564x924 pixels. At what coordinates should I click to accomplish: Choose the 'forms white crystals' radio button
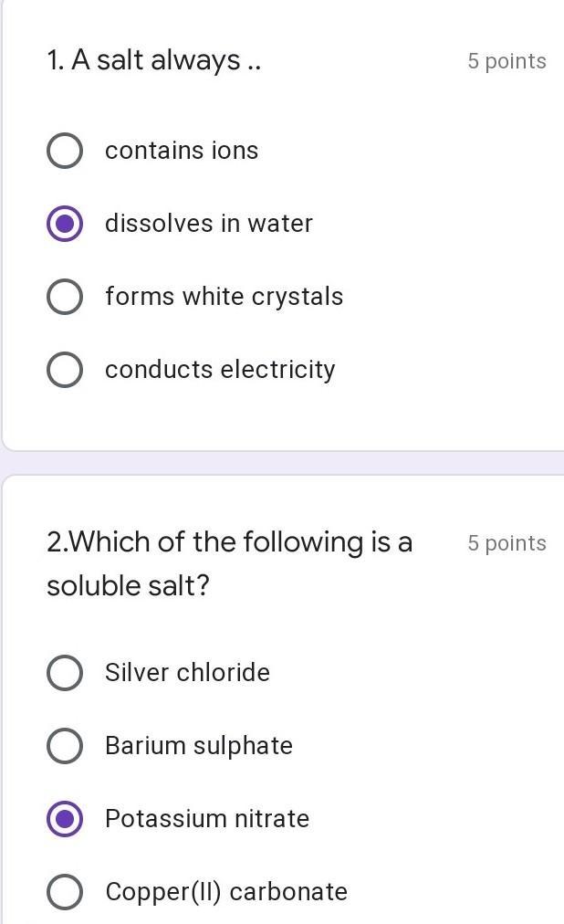(x=64, y=297)
